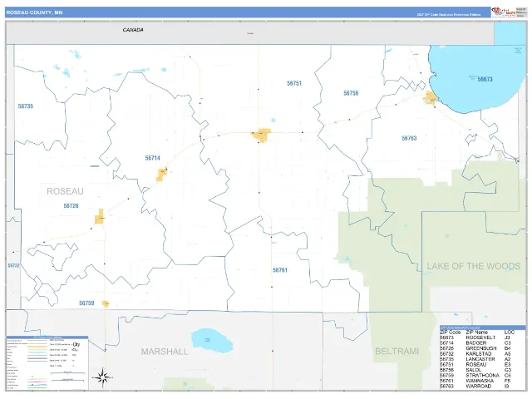The width and height of the screenshot is (532, 399).
Task: Click the ROSEAU COUNTY, MN title
Action: coord(34,12)
